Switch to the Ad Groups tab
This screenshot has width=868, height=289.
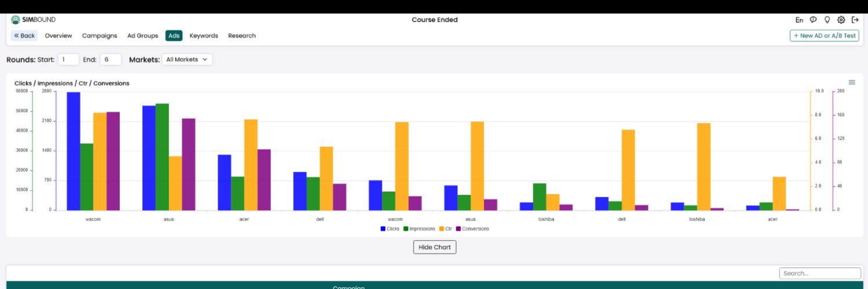(x=143, y=36)
